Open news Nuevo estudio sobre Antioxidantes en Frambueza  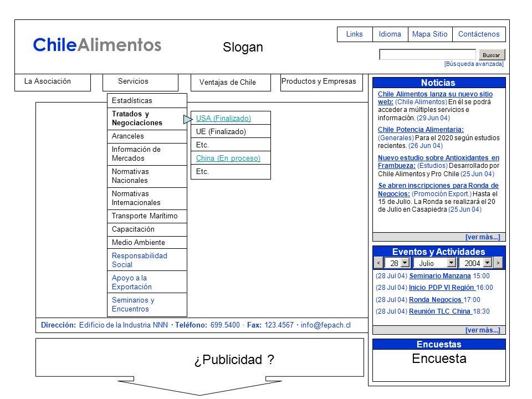coord(438,162)
